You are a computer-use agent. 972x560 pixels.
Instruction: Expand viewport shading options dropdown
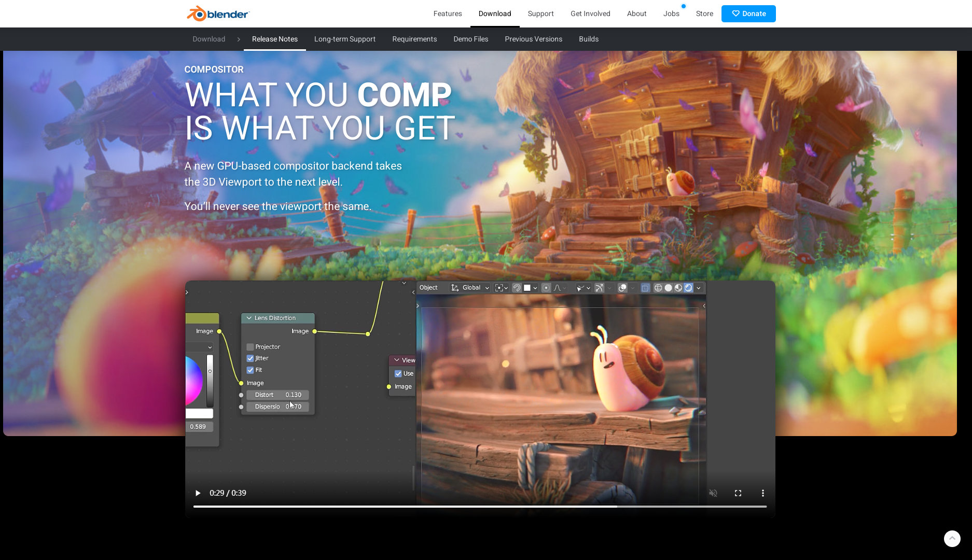(x=699, y=288)
